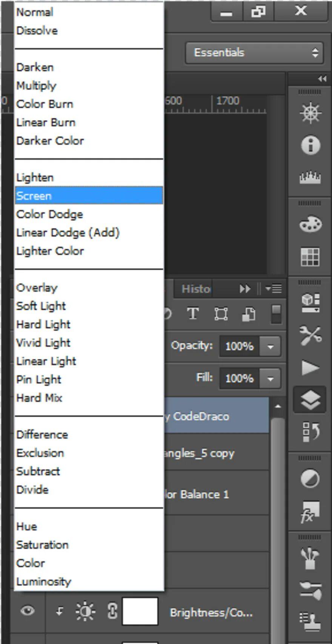Toggle the layer mask link chain icon
The width and height of the screenshot is (332, 644).
tap(112, 611)
